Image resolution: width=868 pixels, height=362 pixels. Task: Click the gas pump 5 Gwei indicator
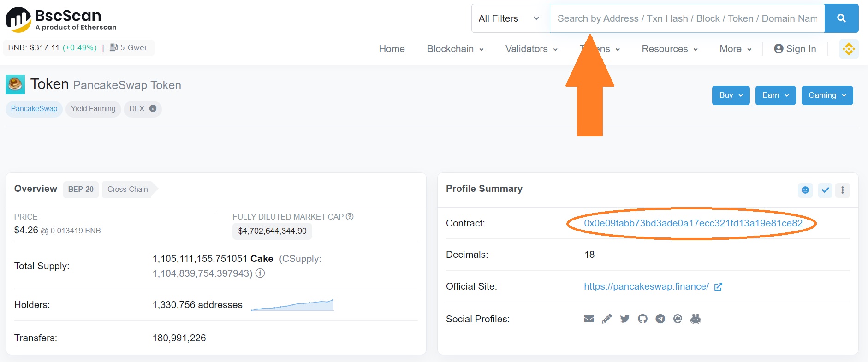[x=128, y=47]
